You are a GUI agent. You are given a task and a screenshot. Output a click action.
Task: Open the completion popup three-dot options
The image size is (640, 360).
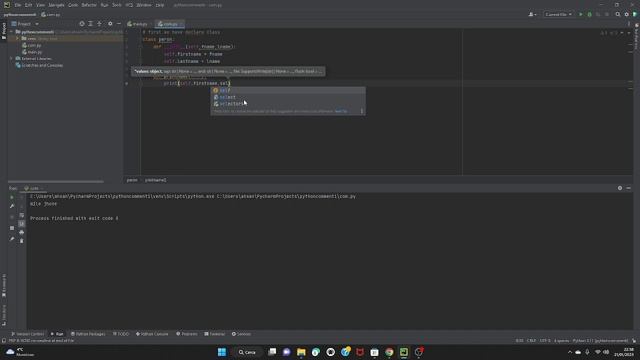click(x=362, y=111)
